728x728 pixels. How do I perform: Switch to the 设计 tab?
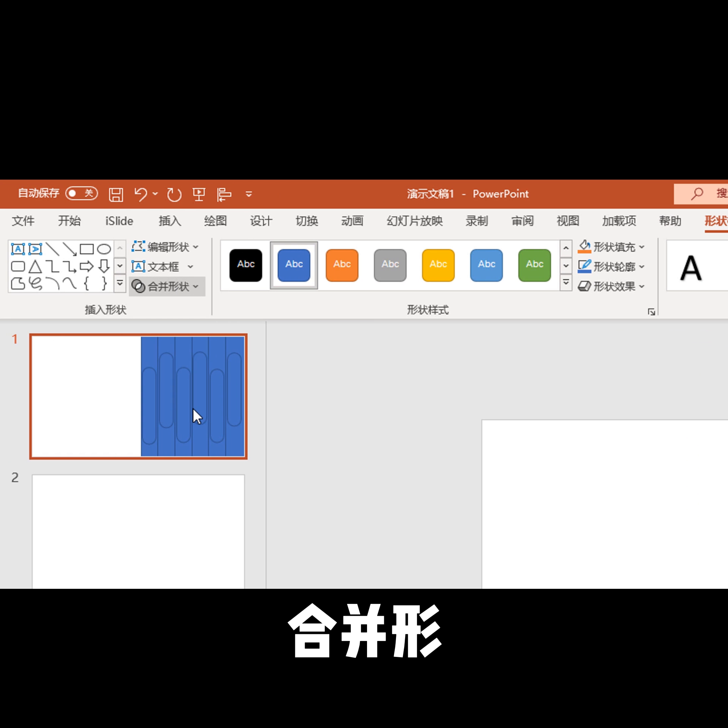tap(261, 221)
